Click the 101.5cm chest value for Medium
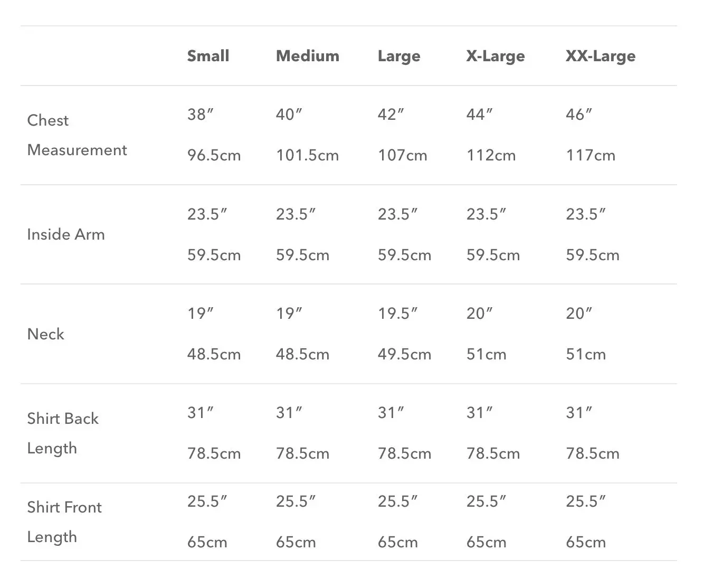704x588 pixels. [307, 156]
